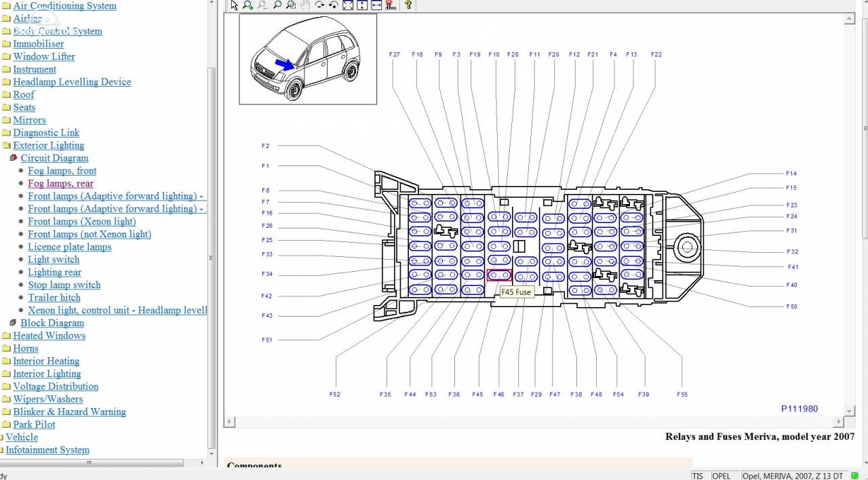
Task: Click the Opel, MERIVA, 2007 status entry
Action: click(x=793, y=476)
